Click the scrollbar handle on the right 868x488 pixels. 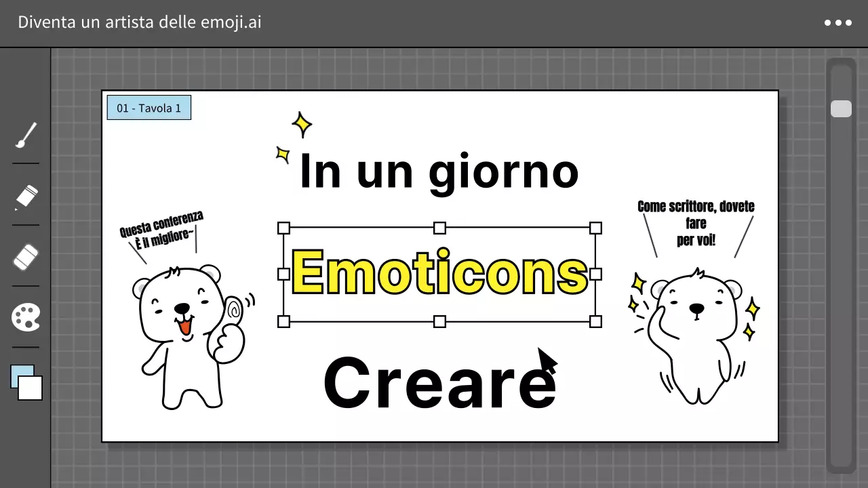coord(841,108)
